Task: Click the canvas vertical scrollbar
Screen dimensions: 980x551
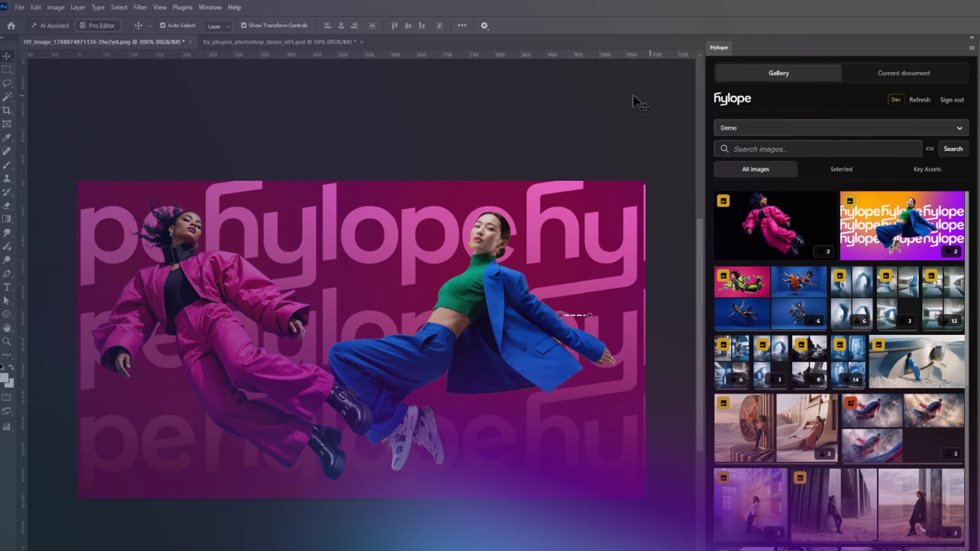Action: 700,334
